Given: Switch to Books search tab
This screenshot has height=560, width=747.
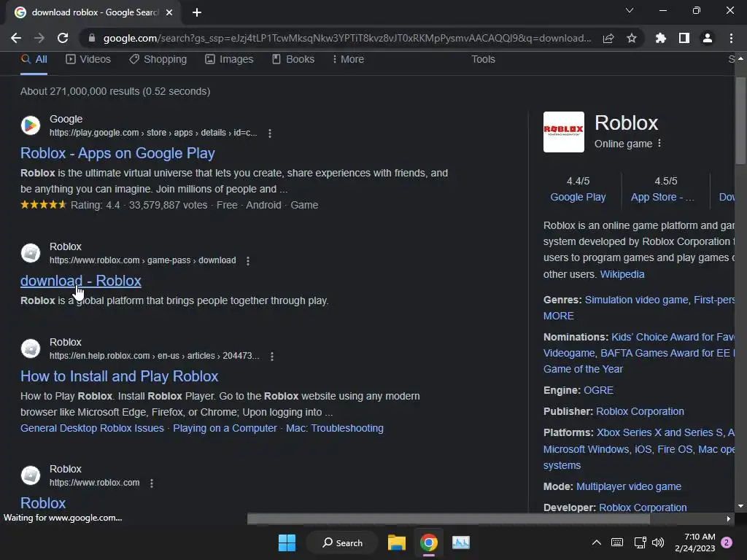Looking at the screenshot, I should click(293, 60).
